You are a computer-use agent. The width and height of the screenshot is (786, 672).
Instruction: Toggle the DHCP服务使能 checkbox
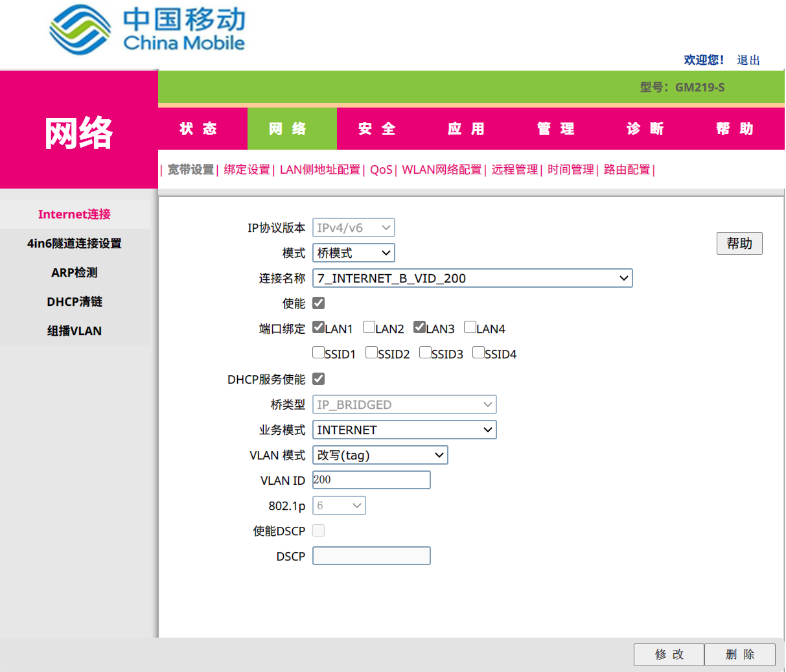(x=319, y=379)
